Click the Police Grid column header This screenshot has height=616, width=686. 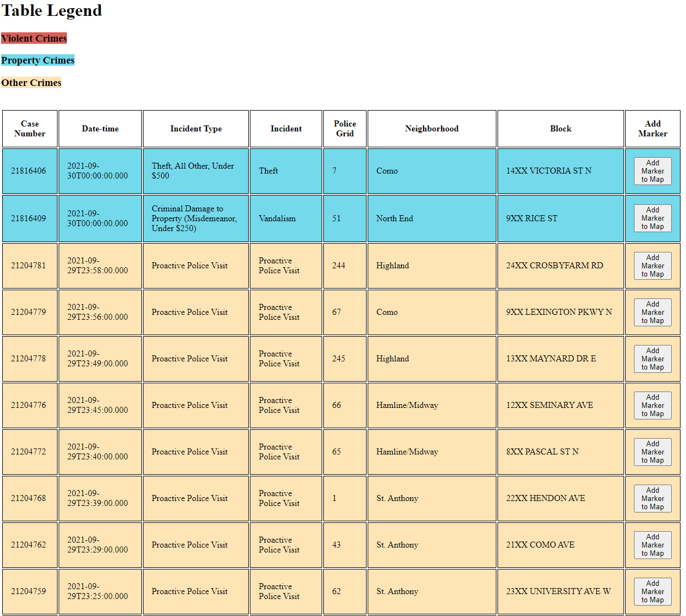click(345, 129)
